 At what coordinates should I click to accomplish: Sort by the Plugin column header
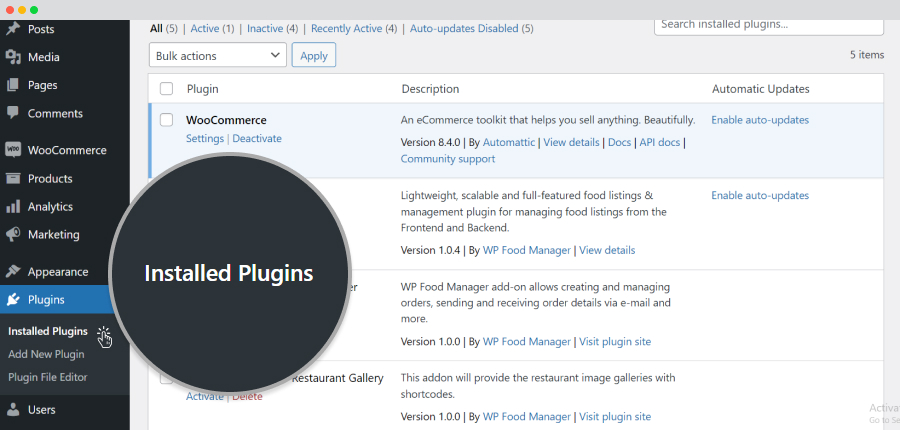click(203, 89)
